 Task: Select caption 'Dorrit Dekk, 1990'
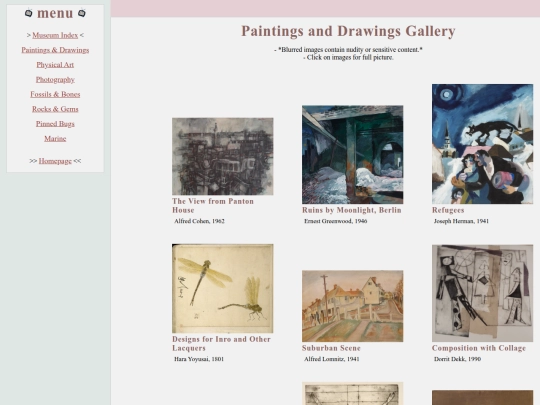[457, 359]
